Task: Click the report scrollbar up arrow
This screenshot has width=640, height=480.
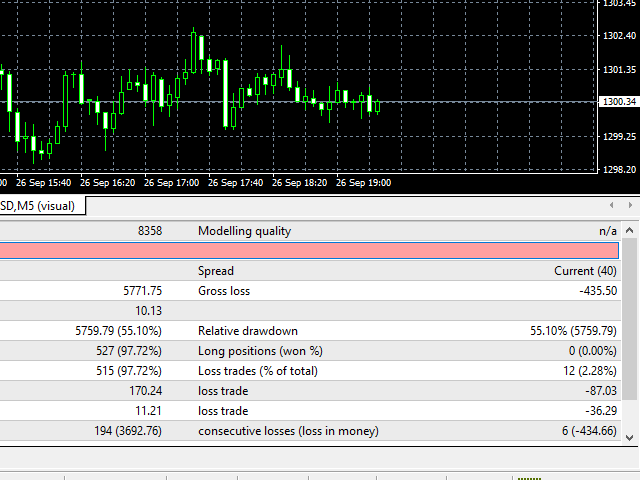Action: (x=629, y=231)
